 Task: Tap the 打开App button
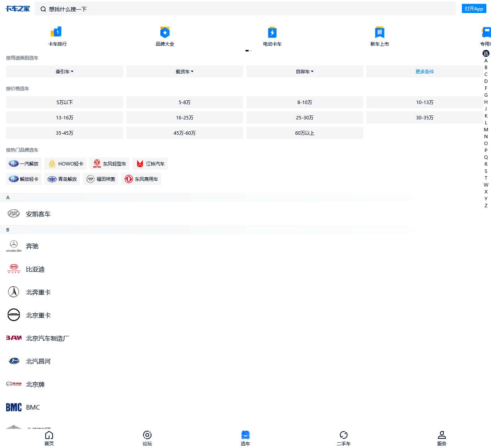474,8
